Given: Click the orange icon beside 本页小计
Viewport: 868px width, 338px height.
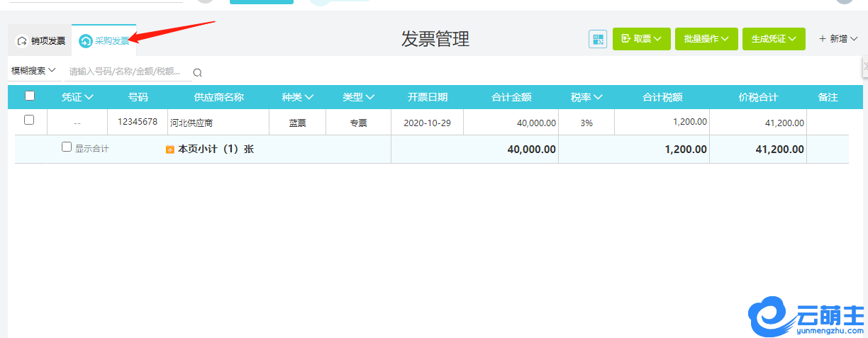Looking at the screenshot, I should 169,150.
